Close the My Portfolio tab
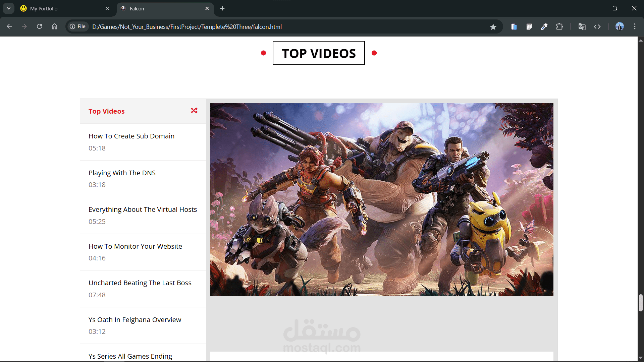644x362 pixels. pos(107,8)
